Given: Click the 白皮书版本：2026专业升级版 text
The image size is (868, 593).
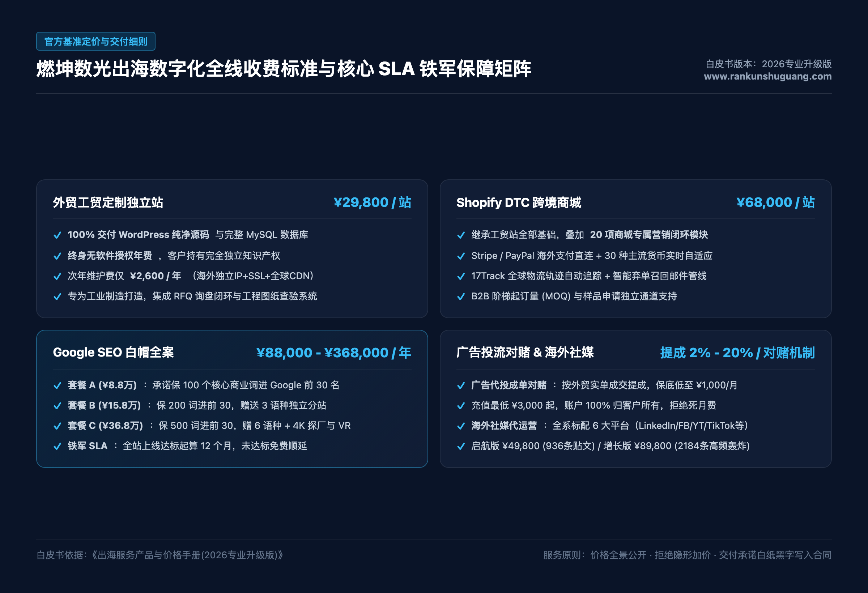Looking at the screenshot, I should (x=768, y=64).
